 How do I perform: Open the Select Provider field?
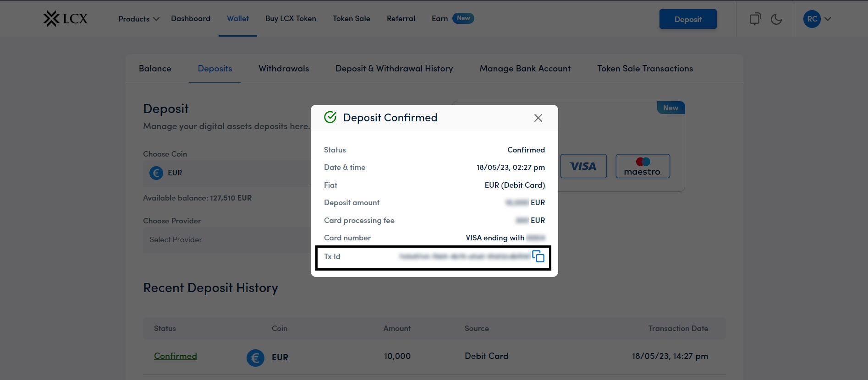point(227,240)
